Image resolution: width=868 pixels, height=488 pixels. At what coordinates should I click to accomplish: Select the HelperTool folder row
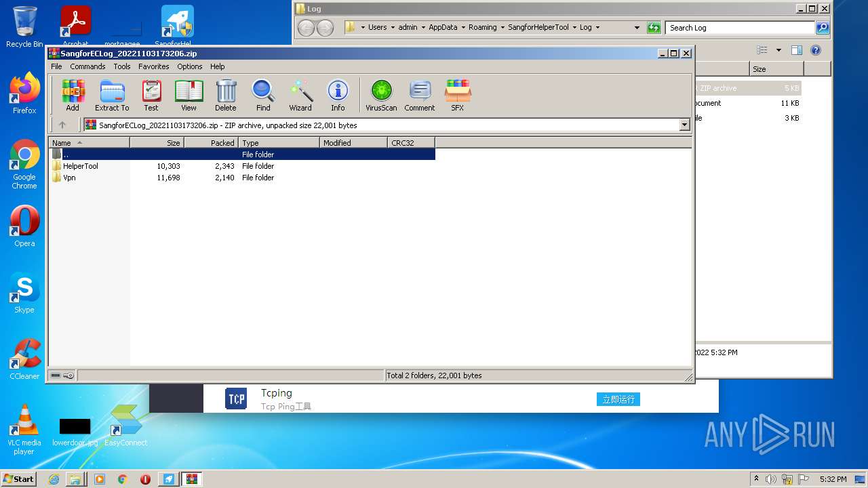242,166
